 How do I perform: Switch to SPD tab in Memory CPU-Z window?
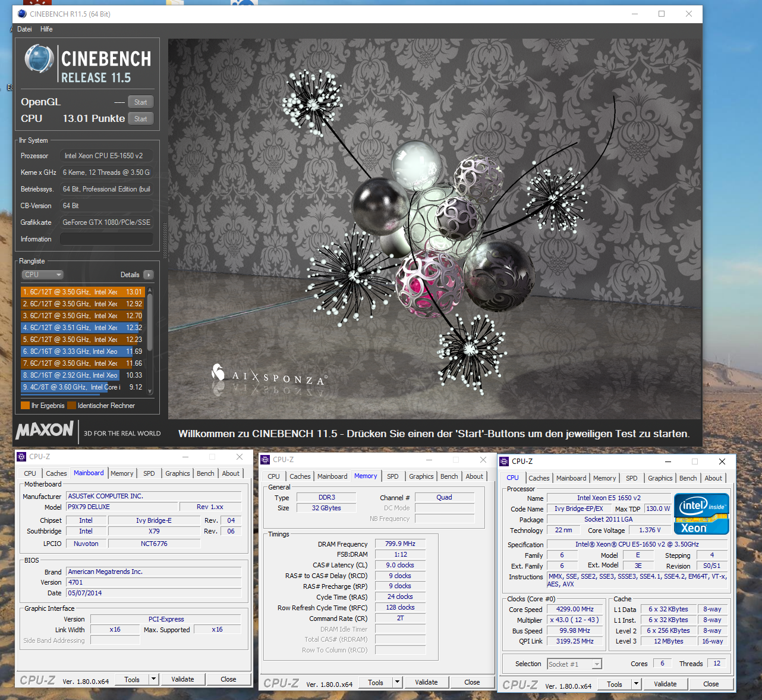[x=393, y=476]
